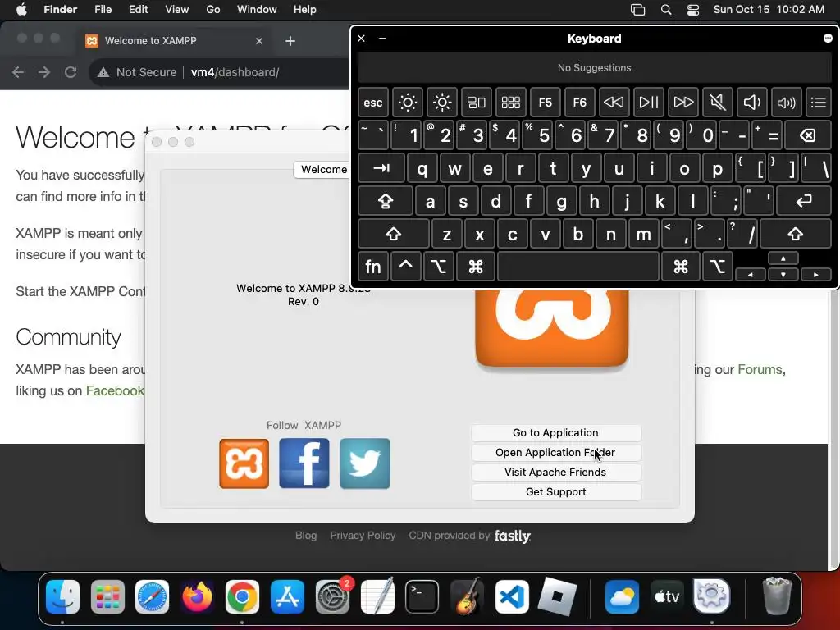
Task: Toggle the left shift key
Action: tap(394, 234)
